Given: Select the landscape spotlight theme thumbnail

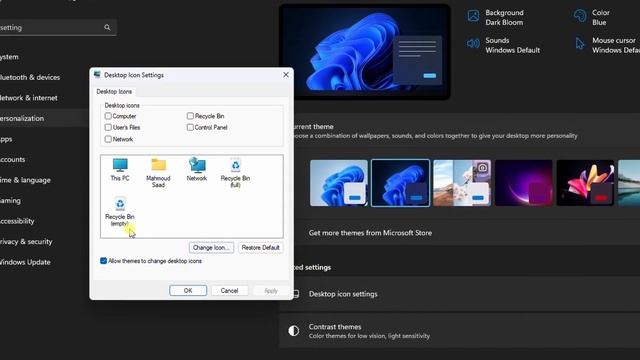Looking at the screenshot, I should tap(462, 183).
